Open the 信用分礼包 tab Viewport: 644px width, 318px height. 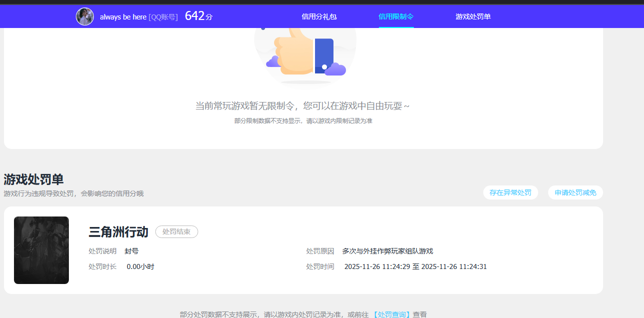(319, 16)
